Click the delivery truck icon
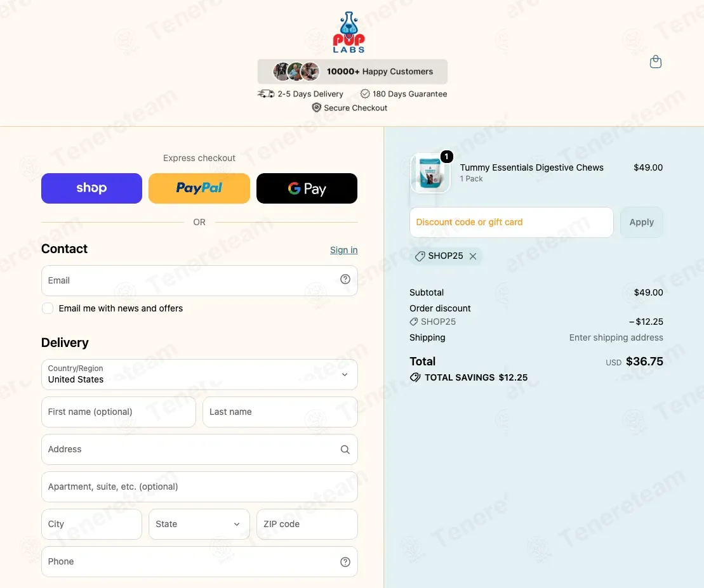The width and height of the screenshot is (704, 588). (266, 94)
